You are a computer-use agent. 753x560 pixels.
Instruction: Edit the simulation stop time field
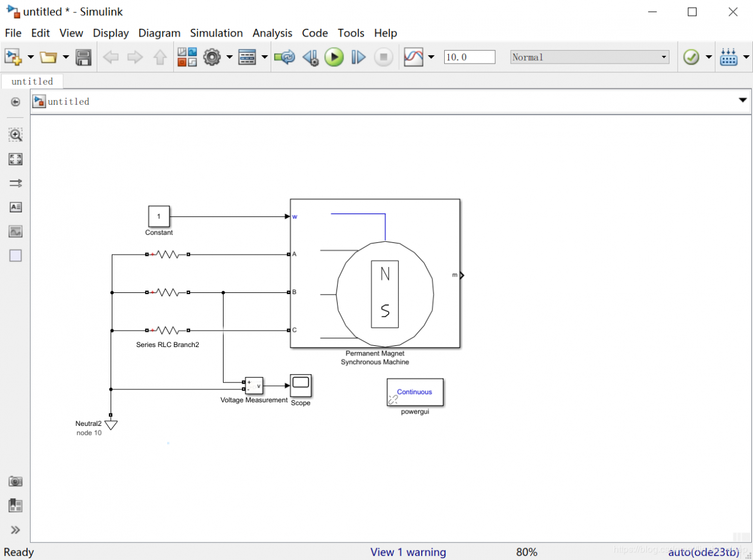click(x=469, y=57)
